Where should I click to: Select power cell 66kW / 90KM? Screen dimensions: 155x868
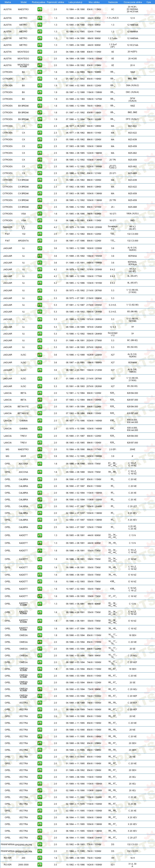(94, 38)
